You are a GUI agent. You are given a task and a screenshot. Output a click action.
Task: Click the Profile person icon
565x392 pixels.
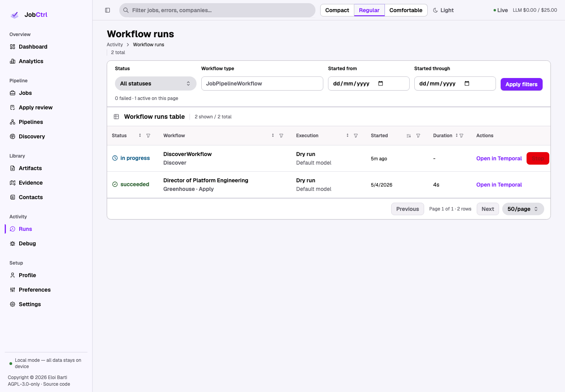coord(13,275)
